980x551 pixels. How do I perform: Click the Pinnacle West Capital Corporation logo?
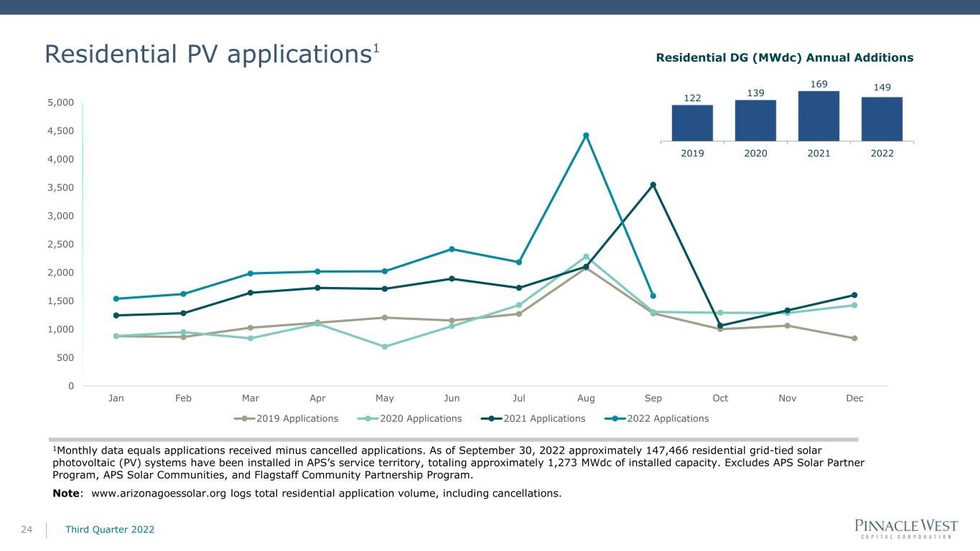point(905,528)
